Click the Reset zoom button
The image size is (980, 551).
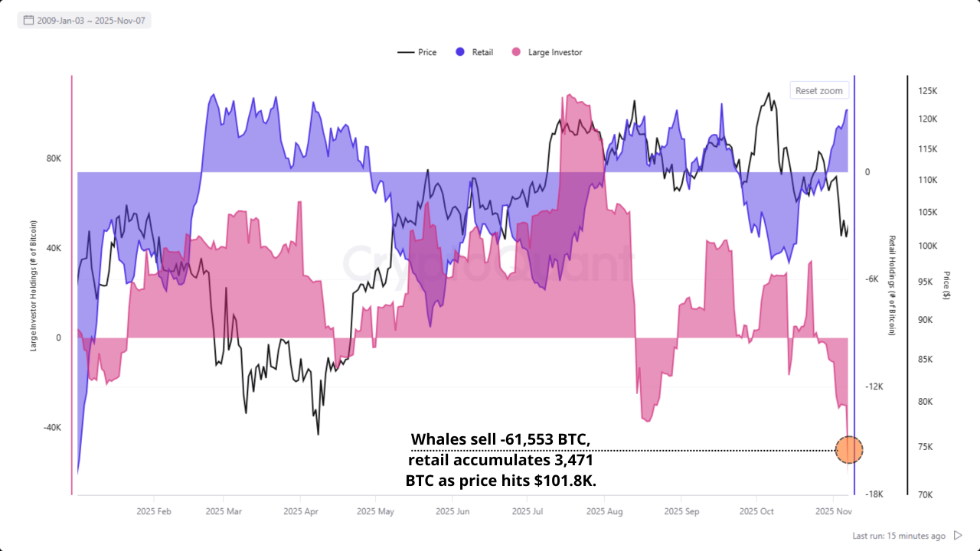(x=818, y=90)
